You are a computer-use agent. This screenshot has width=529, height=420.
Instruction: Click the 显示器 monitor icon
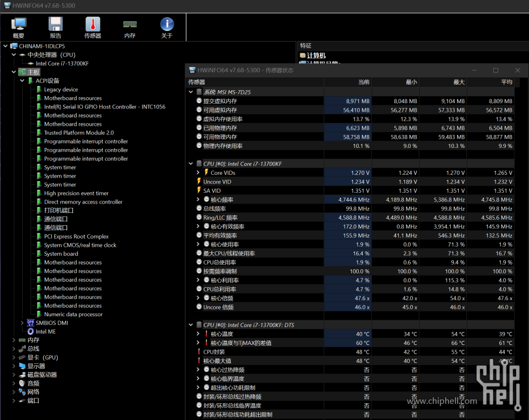[x=22, y=365]
